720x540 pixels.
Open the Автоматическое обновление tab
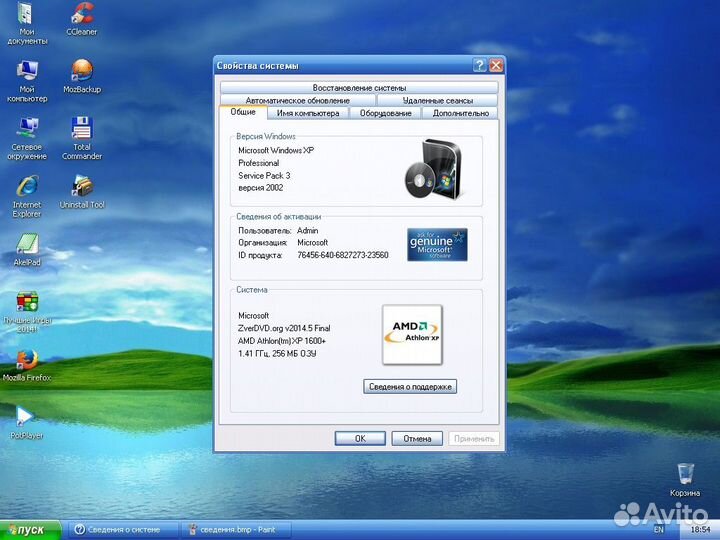pos(298,100)
